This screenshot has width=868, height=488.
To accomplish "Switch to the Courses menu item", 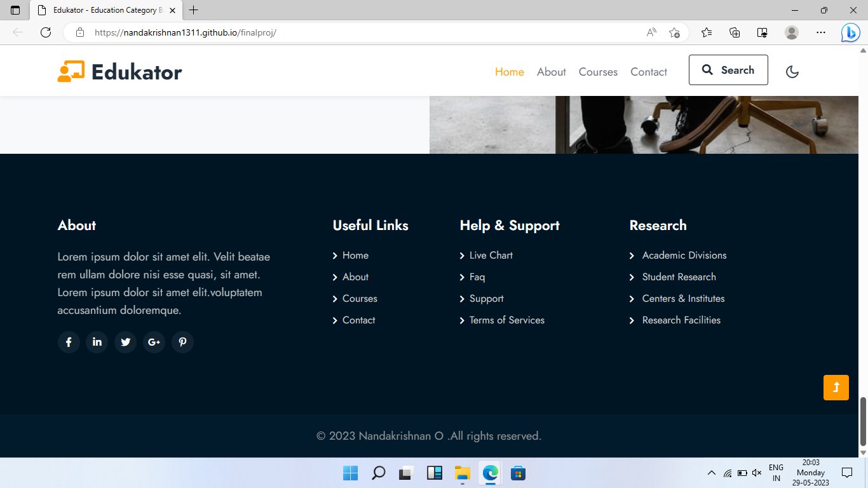I will point(598,72).
